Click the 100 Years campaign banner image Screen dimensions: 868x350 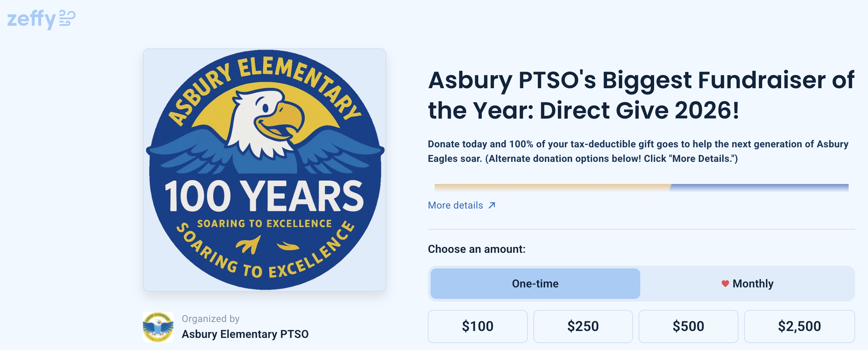pyautogui.click(x=264, y=171)
